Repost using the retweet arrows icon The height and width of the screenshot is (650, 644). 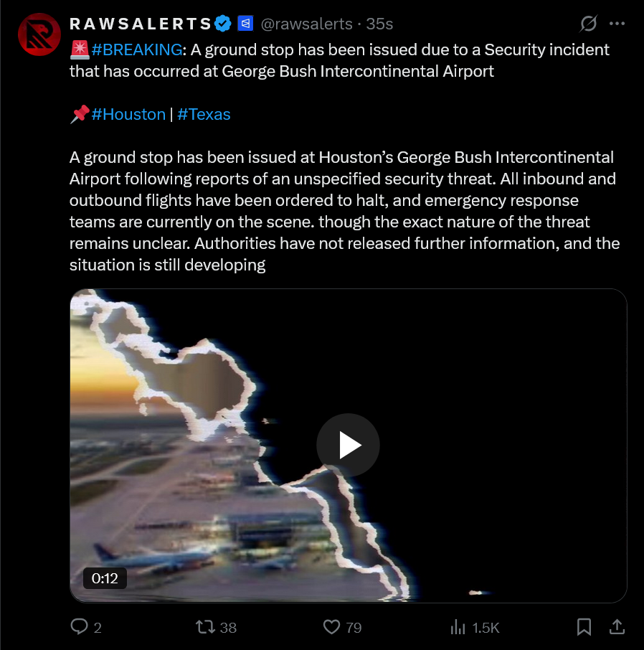(205, 627)
